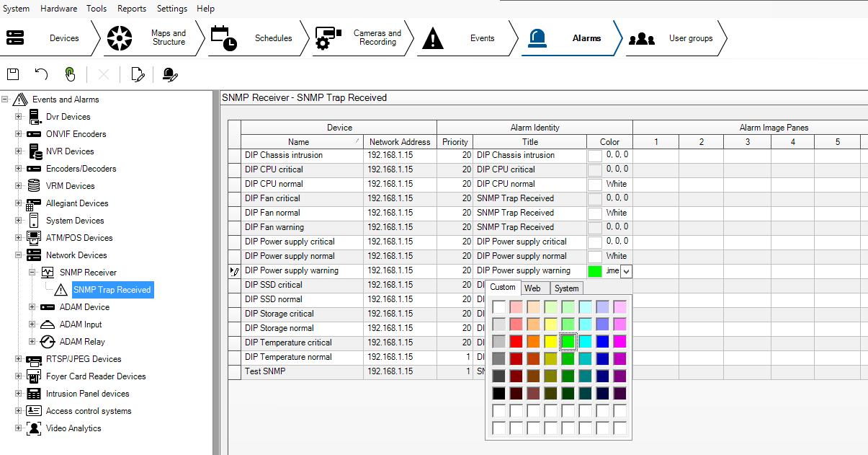Click the alarm bell edit icon
Screen dimensions: 868x455
coord(170,74)
